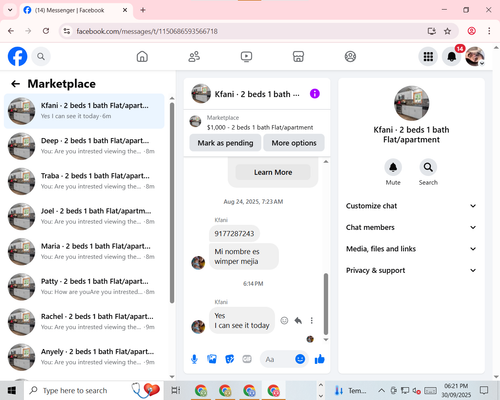This screenshot has width=500, height=400.
Task: Open the Facebook home logo
Action: click(17, 56)
